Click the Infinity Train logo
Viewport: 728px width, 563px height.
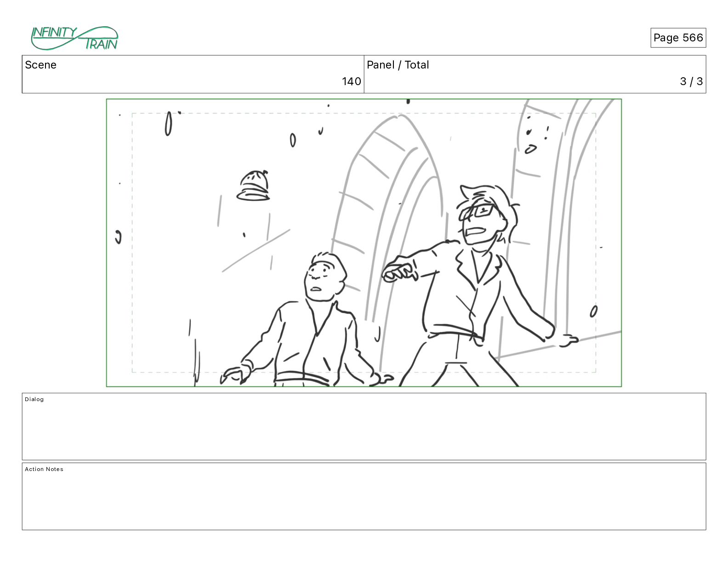tap(74, 38)
